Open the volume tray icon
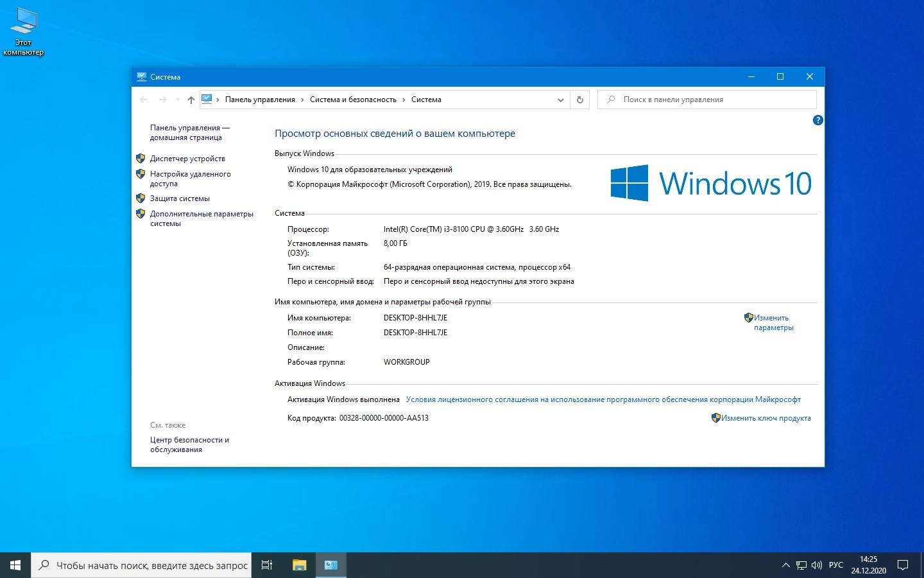Image resolution: width=924 pixels, height=578 pixels. coord(817,565)
